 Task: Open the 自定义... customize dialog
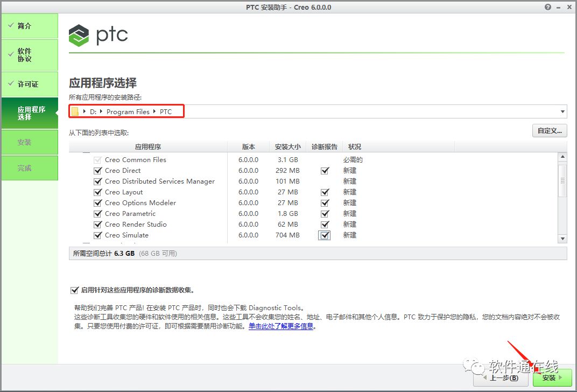(x=550, y=131)
